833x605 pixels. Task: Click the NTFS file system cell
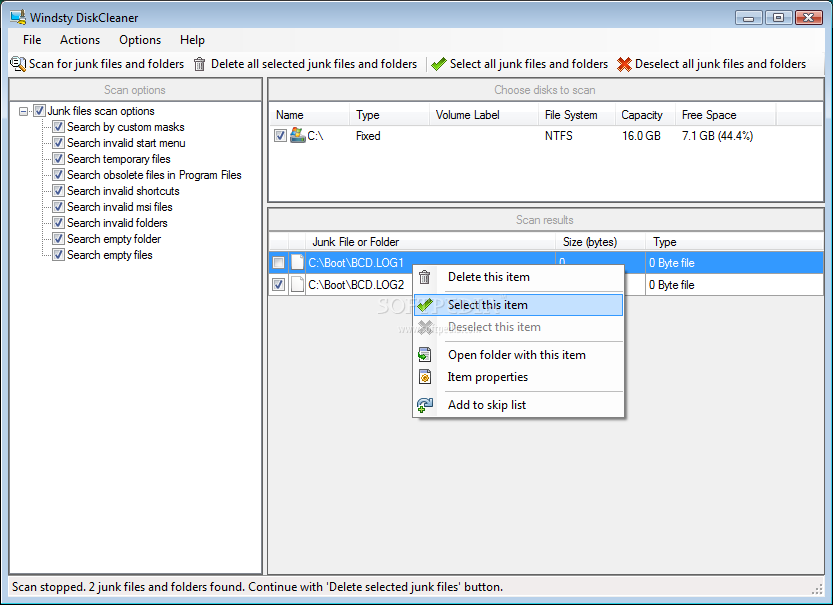(x=558, y=135)
